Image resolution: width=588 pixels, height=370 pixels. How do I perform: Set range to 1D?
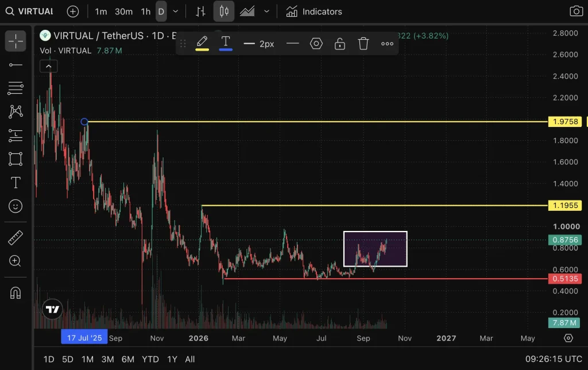(x=49, y=359)
